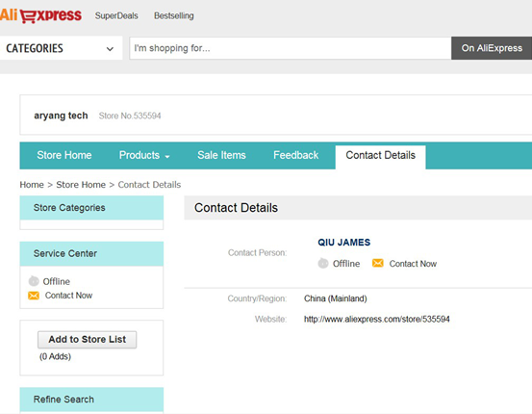
Task: Select the Contact Details tab
Action: (x=380, y=156)
